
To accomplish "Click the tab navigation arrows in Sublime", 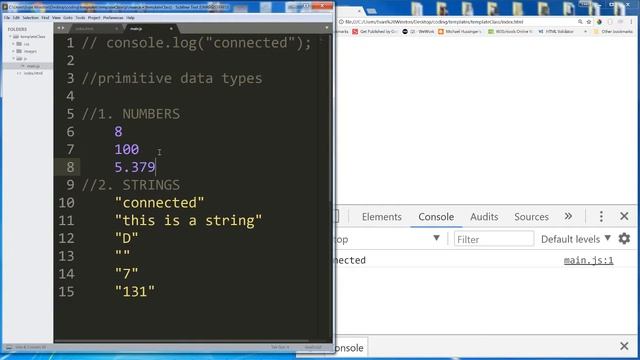I will tap(61, 28).
